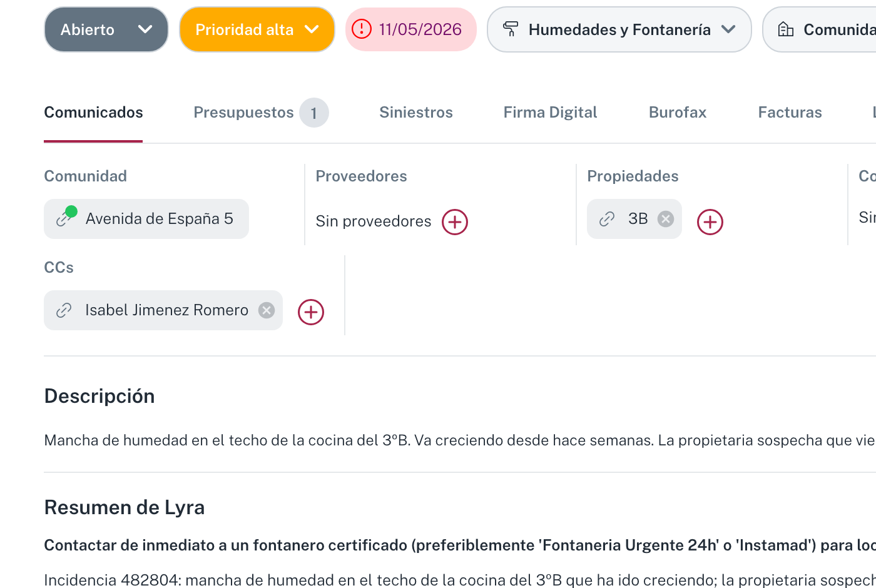The height and width of the screenshot is (588, 876).
Task: Add a property with the plus icon
Action: point(710,222)
